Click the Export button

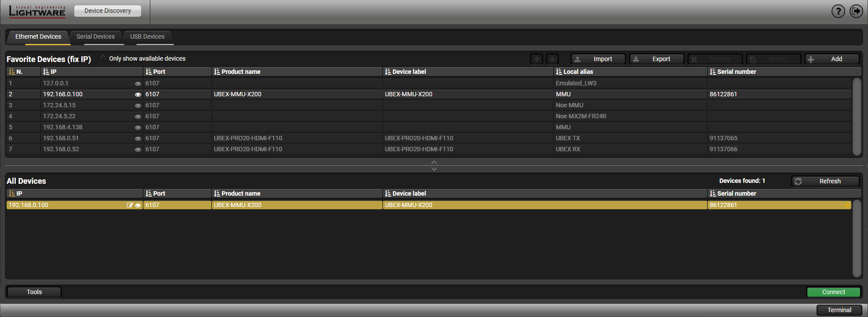pos(657,59)
